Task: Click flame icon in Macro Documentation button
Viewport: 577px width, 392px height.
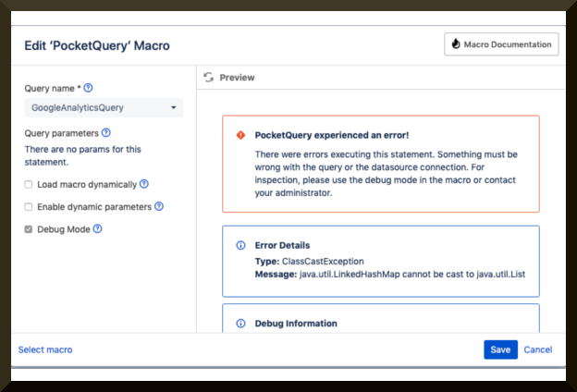Action: 456,43
